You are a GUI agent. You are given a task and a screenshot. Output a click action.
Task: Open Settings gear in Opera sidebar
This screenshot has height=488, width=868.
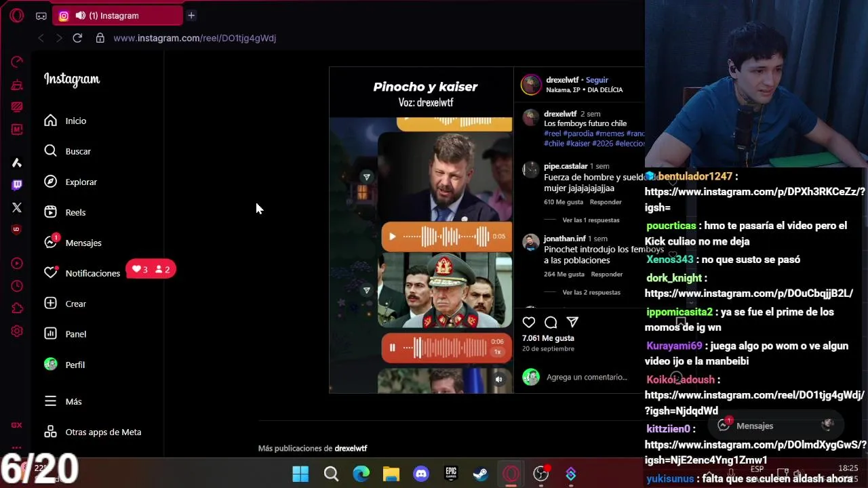17,331
